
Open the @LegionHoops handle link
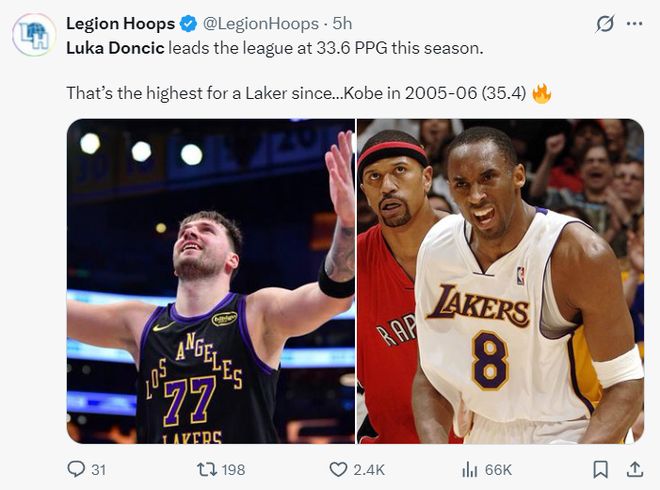click(x=254, y=23)
